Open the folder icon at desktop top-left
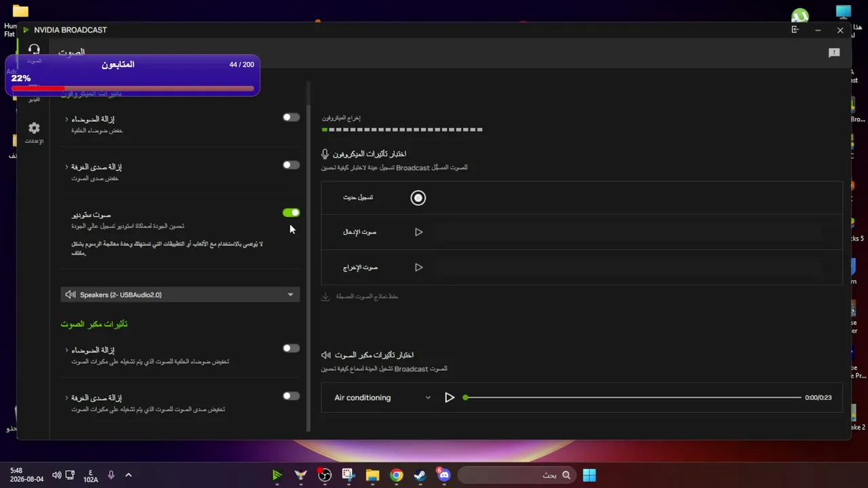Viewport: 868px width, 488px height. pyautogui.click(x=20, y=12)
